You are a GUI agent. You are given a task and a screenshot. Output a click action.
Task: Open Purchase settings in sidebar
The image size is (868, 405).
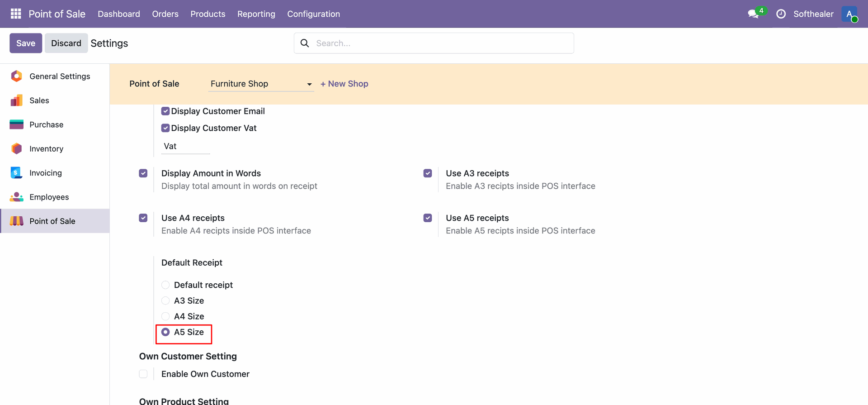55,124
